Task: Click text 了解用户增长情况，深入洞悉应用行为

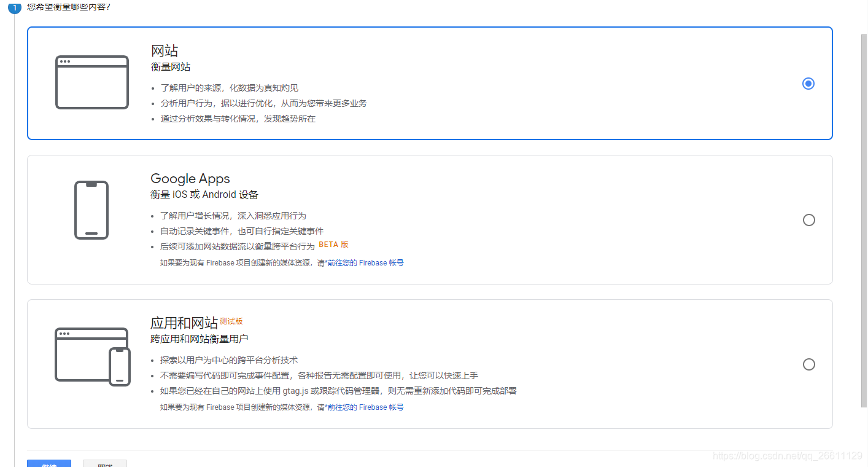Action: pyautogui.click(x=233, y=216)
